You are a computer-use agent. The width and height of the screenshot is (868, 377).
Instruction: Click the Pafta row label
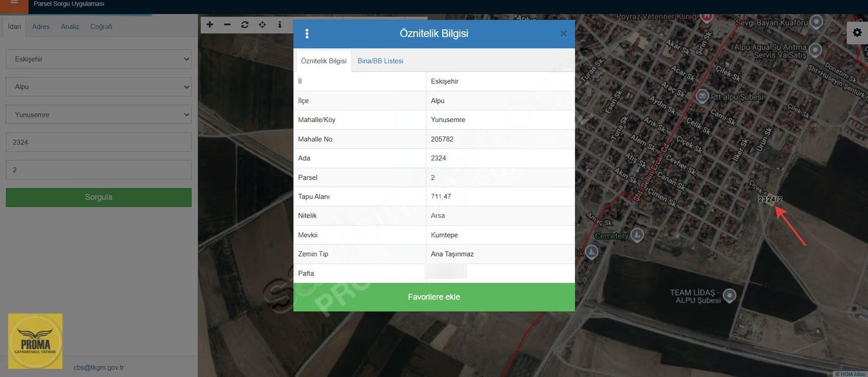(x=306, y=273)
